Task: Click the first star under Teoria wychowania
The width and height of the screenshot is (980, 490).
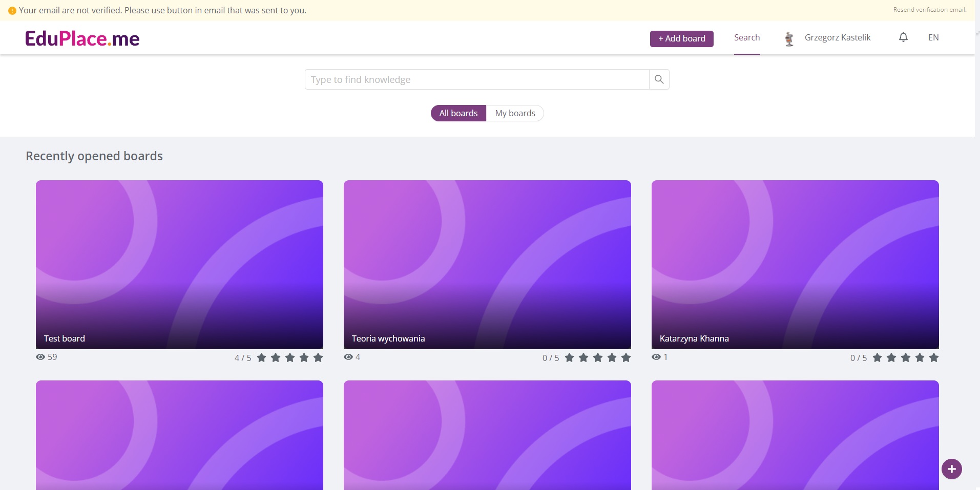Action: point(569,357)
